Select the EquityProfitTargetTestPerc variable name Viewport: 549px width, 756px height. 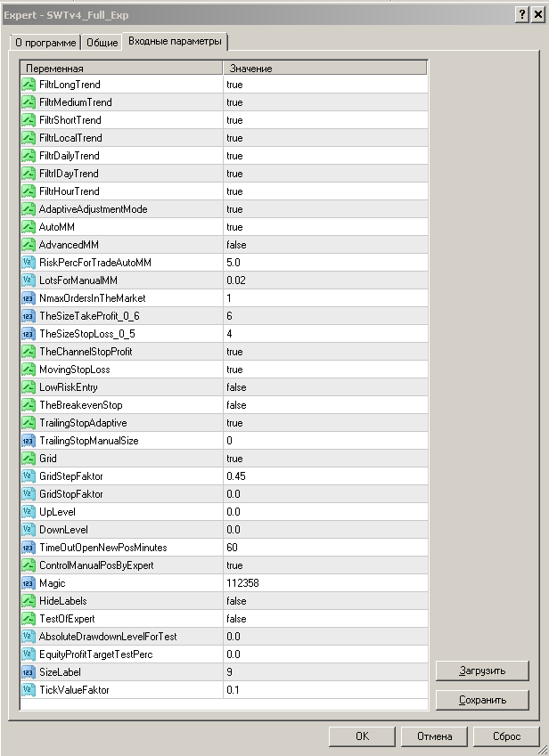click(96, 654)
